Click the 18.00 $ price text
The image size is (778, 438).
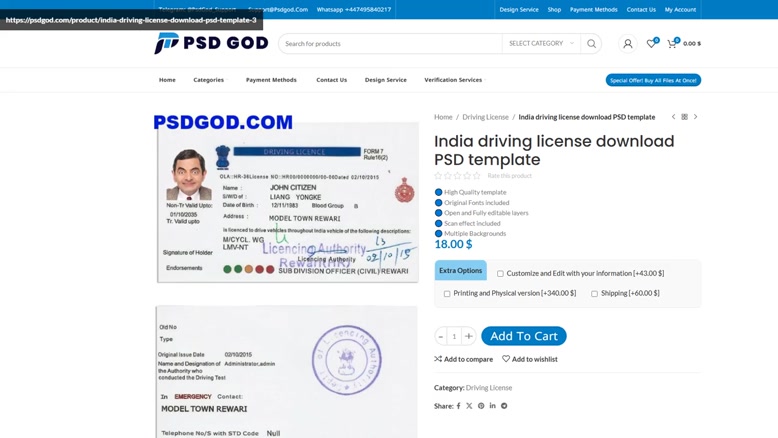point(454,244)
